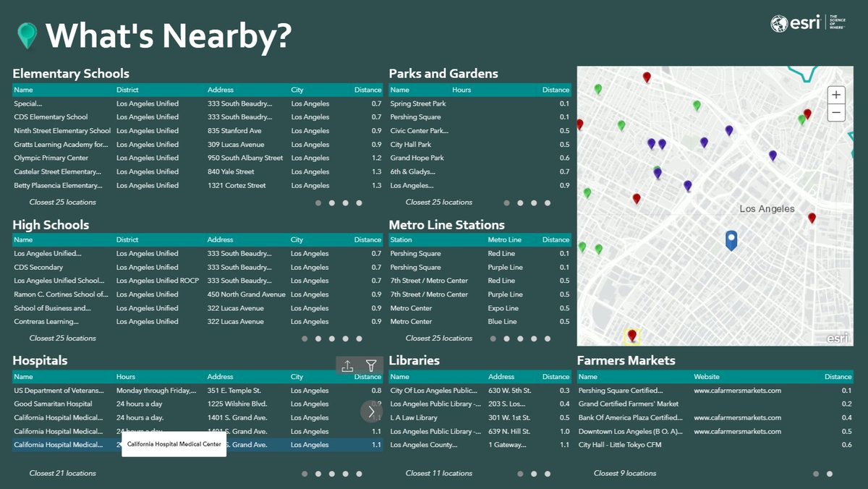Zoom out on the map

click(x=836, y=113)
